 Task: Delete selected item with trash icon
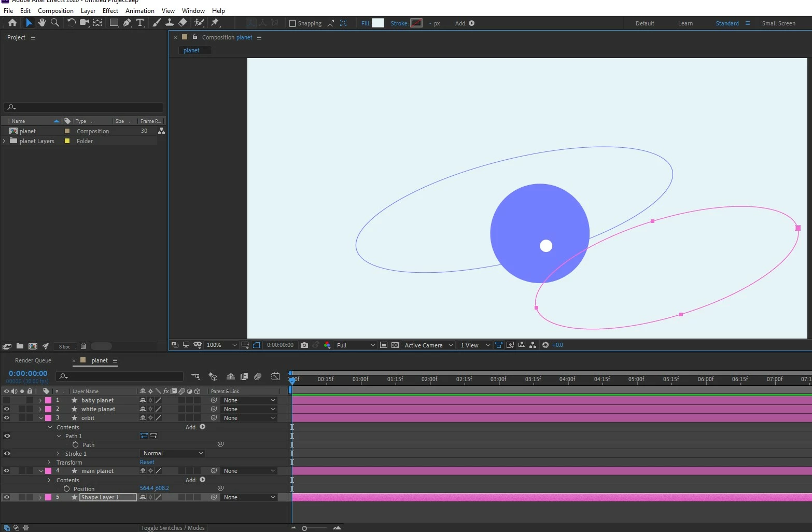click(x=83, y=346)
